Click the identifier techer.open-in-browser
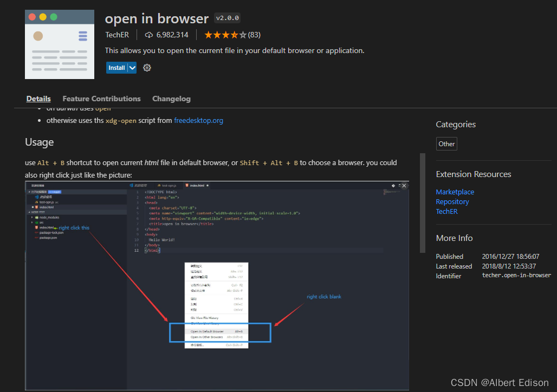This screenshot has height=392, width=557. point(516,276)
